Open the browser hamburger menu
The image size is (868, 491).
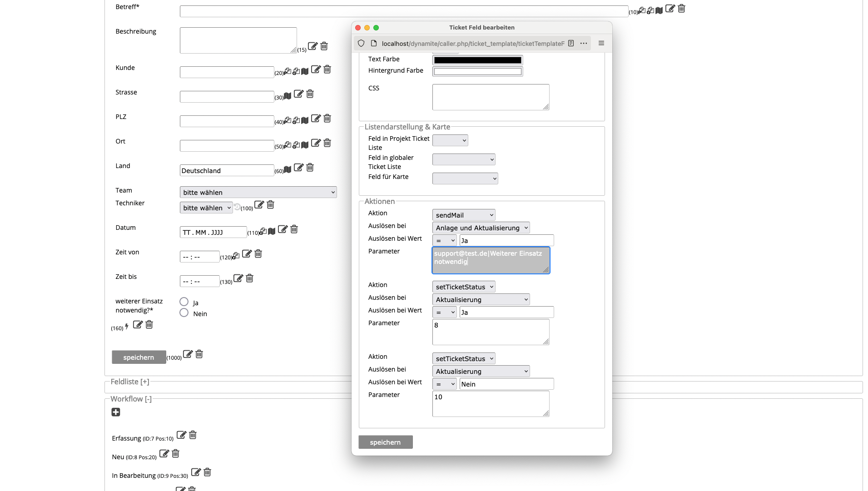coord(601,43)
